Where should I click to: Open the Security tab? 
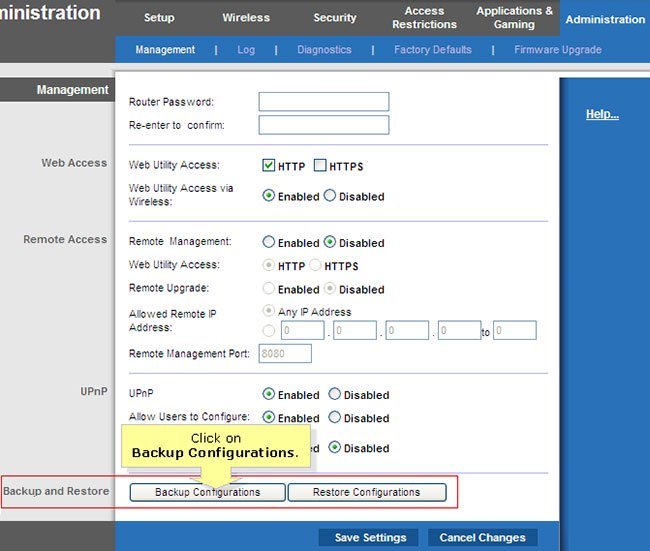pyautogui.click(x=334, y=18)
